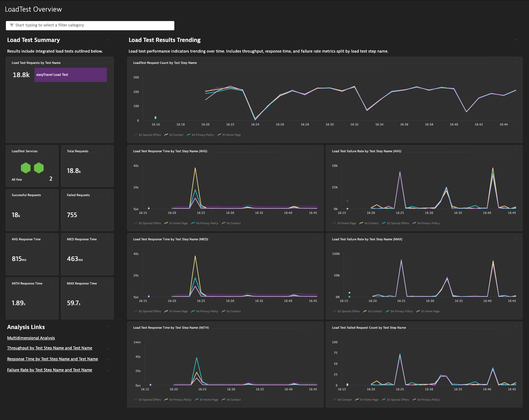Screen dimensions: 529x420
Task: Click the purple easyTravel Load Test bar
Action: point(71,75)
